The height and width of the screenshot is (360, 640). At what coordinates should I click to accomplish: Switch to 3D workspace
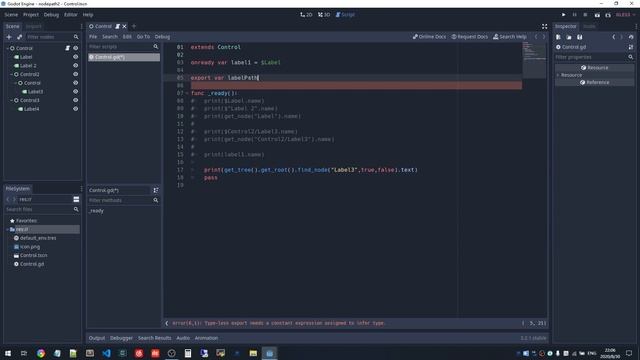pyautogui.click(x=324, y=15)
